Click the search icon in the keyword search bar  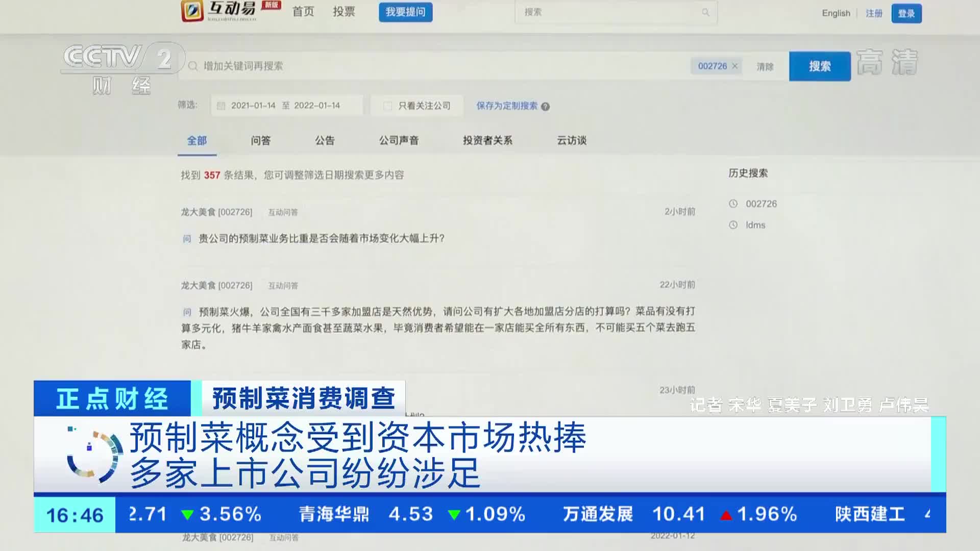193,66
